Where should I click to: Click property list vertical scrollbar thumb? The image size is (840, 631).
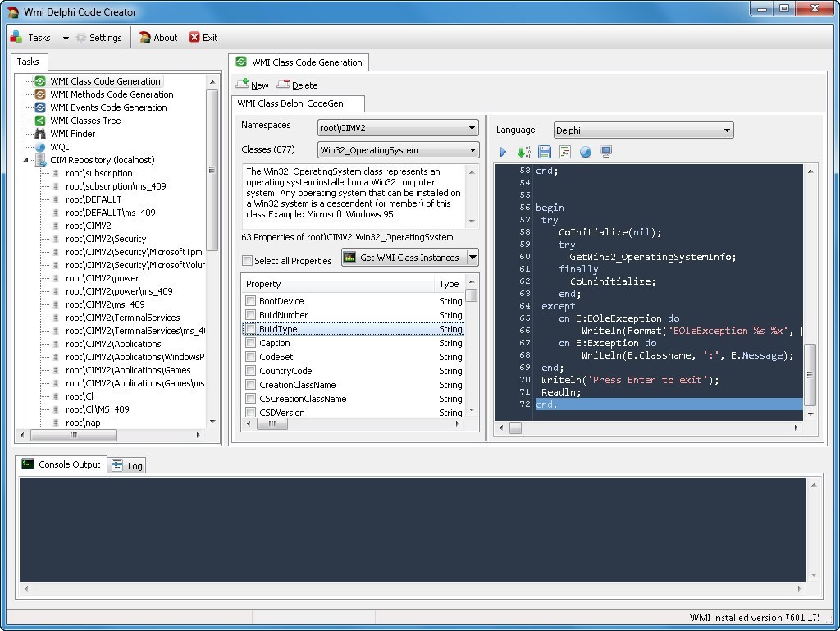click(x=472, y=295)
